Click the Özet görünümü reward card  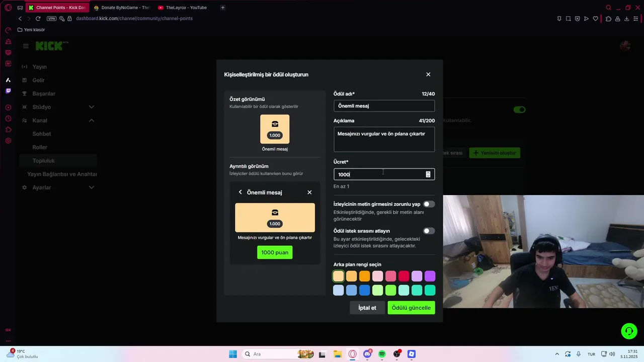click(x=275, y=129)
